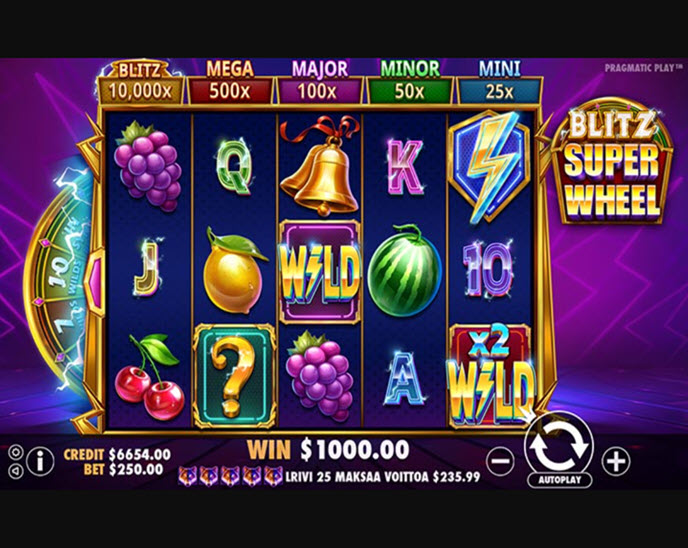This screenshot has width=688, height=548.
Task: Click the center Wild symbol
Action: [x=320, y=272]
